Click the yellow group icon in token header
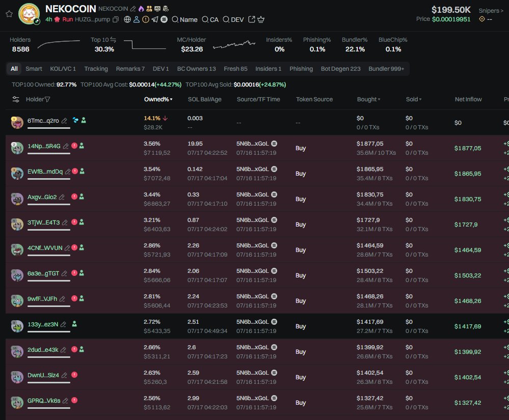 [149, 9]
